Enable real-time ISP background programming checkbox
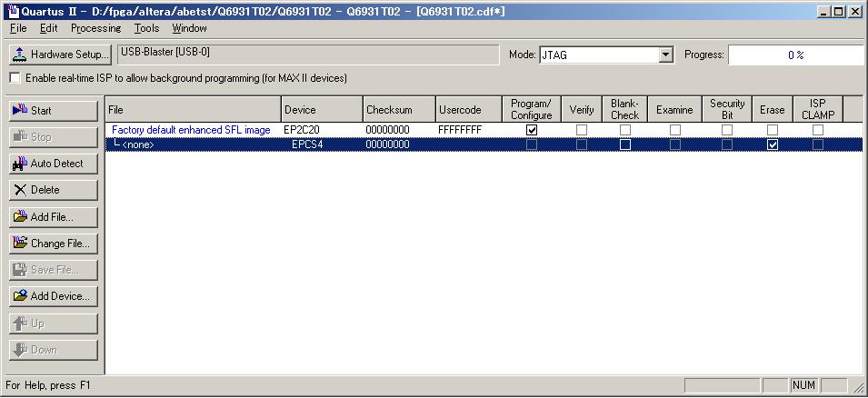Image resolution: width=868 pixels, height=398 pixels. (x=15, y=78)
